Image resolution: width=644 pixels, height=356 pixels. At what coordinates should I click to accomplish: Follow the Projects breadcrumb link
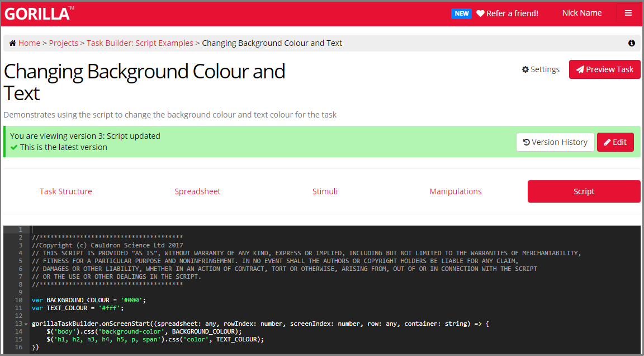[x=63, y=43]
